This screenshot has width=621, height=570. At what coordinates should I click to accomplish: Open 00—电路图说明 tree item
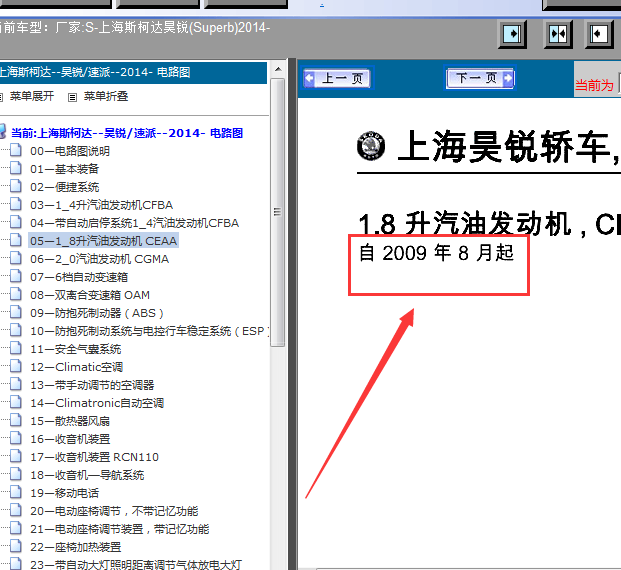tap(70, 151)
